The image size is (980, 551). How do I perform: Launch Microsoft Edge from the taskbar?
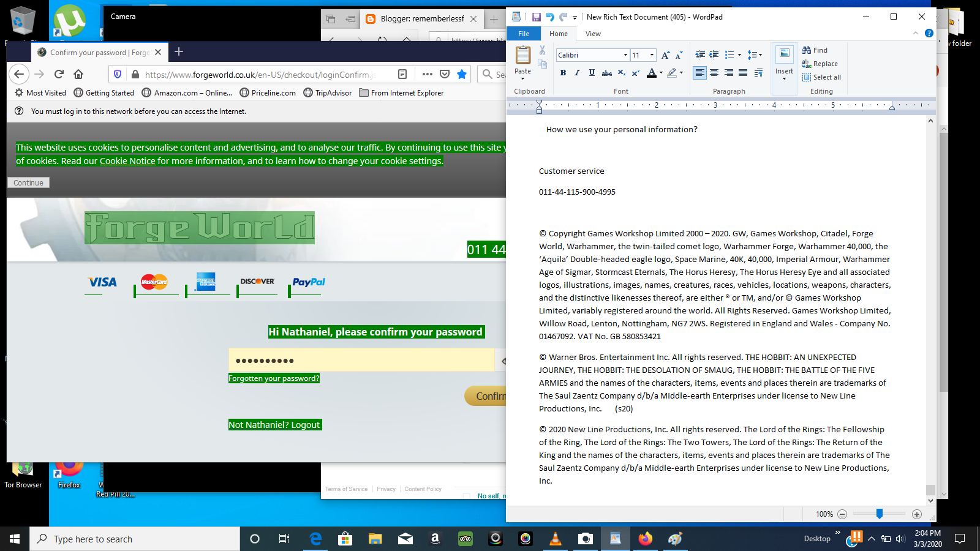point(315,539)
